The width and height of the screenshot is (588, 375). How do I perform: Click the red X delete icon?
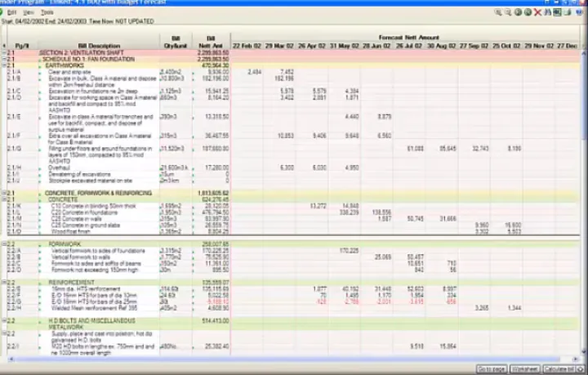537,13
